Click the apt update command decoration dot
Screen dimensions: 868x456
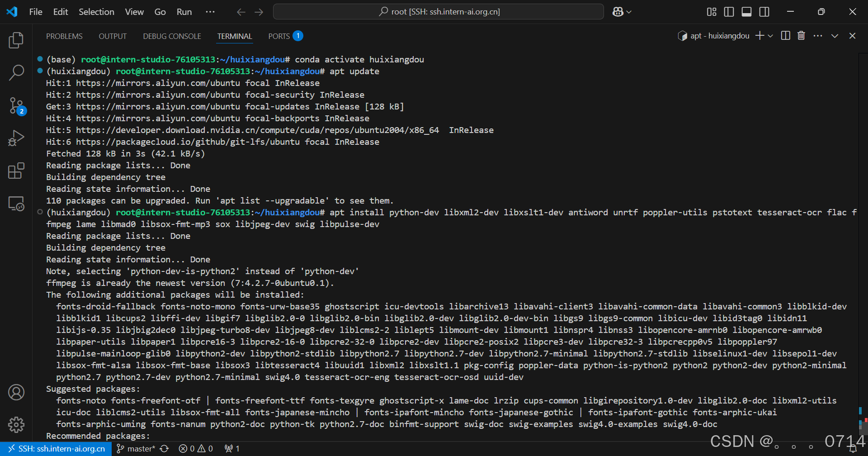click(x=40, y=71)
